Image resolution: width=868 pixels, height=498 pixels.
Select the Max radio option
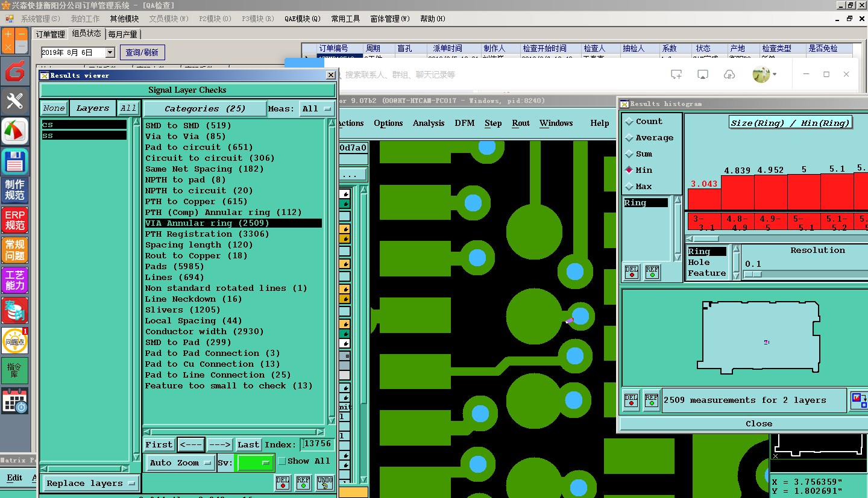(x=630, y=187)
